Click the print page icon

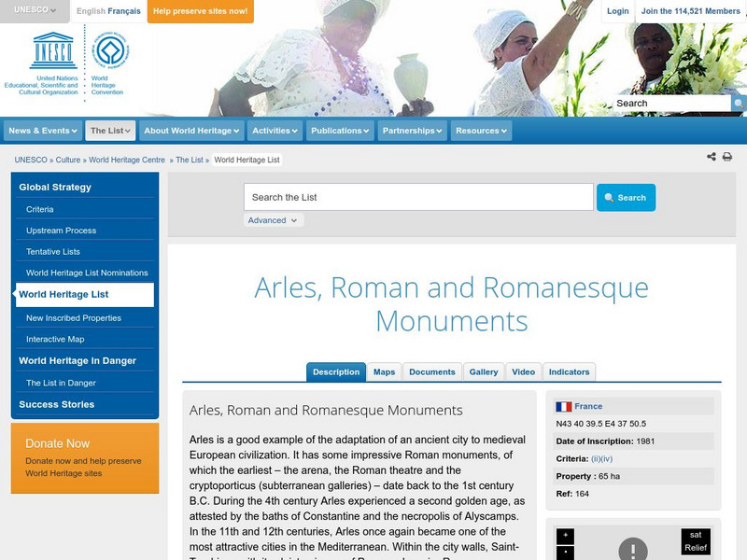pos(727,157)
